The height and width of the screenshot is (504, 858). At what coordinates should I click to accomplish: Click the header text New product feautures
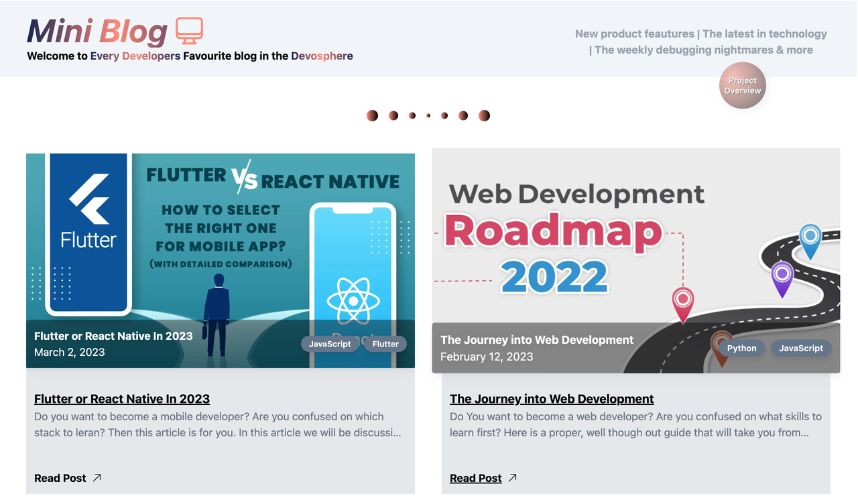[635, 34]
